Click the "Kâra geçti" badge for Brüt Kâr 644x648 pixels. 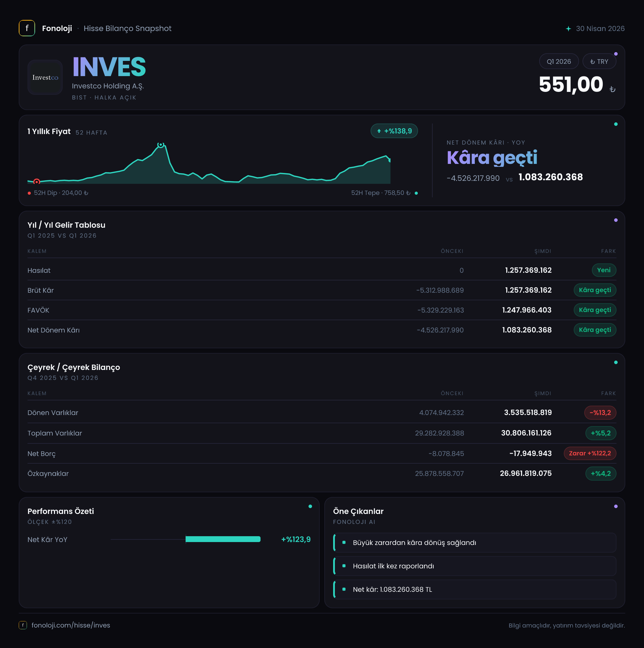coord(595,290)
